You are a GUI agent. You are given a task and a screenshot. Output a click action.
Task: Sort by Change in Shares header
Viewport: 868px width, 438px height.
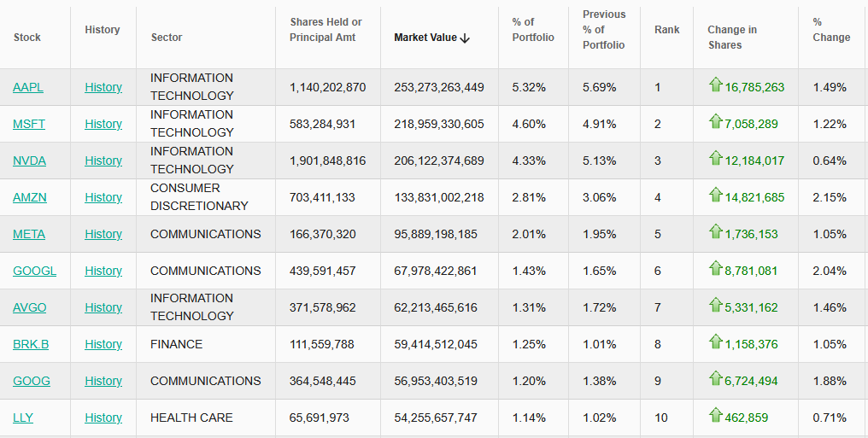(732, 38)
